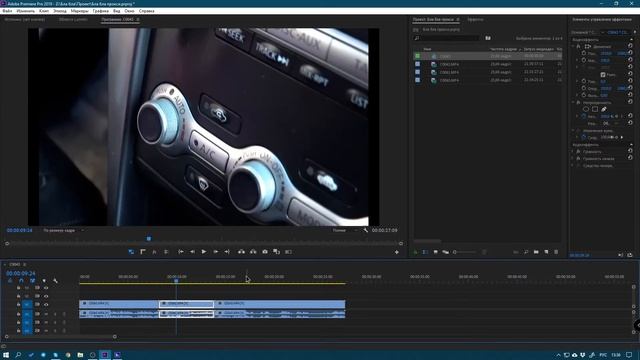
Task: Go to In point in Program monitor
Action: pyautogui.click(x=180, y=252)
